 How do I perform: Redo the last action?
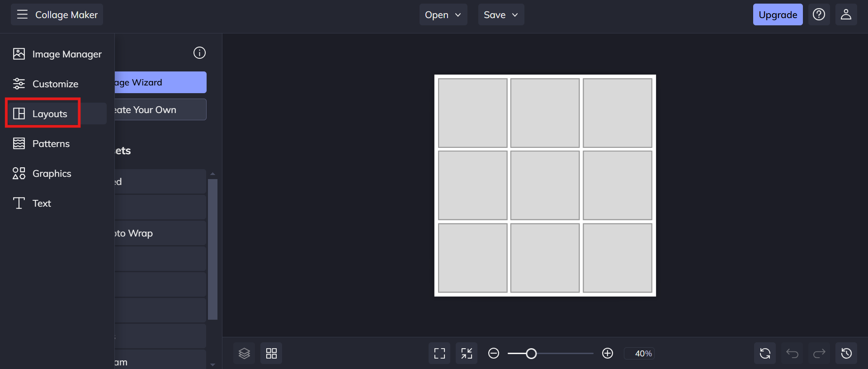click(x=819, y=353)
